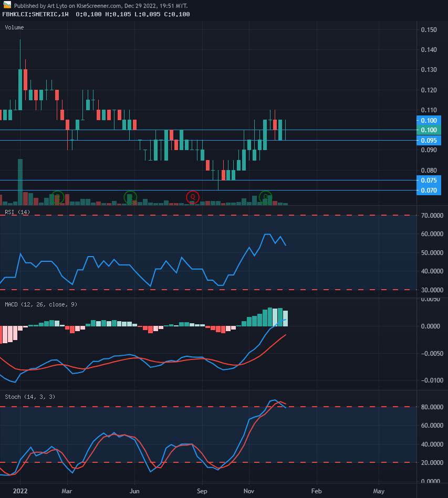The image size is (448, 498).
Task: Select the red circled Q event marker near September
Action: click(x=192, y=198)
